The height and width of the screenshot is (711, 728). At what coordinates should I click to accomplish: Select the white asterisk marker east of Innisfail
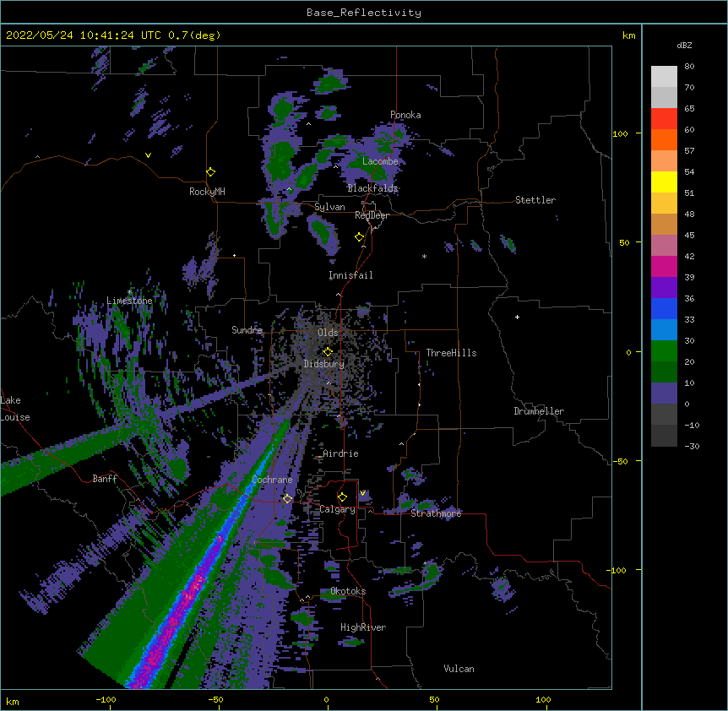pos(424,256)
